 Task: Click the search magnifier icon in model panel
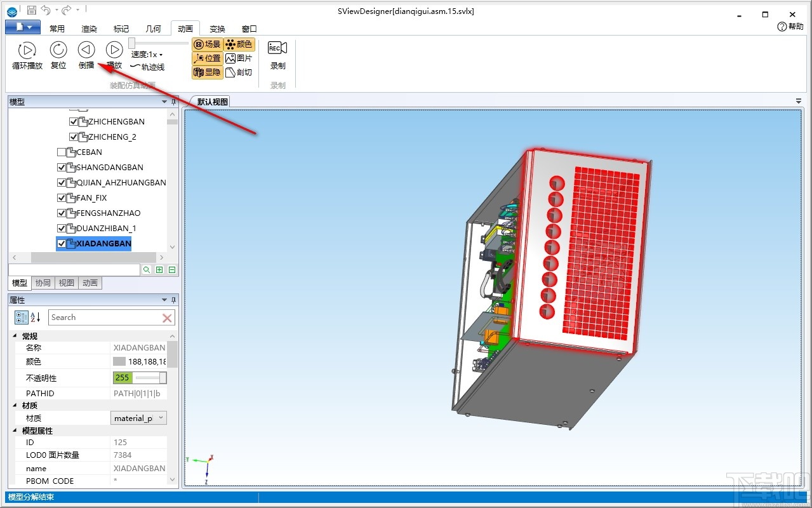click(147, 270)
